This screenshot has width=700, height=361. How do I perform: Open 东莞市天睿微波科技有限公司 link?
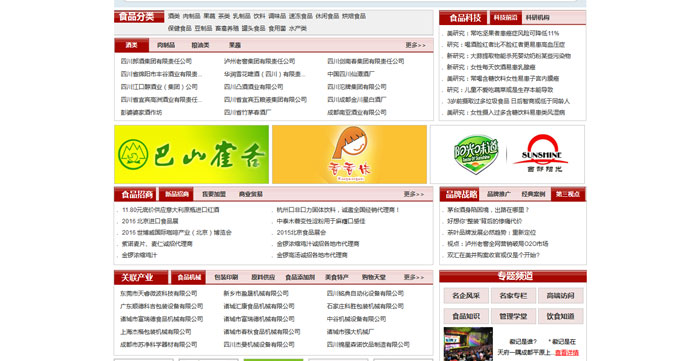point(158,293)
